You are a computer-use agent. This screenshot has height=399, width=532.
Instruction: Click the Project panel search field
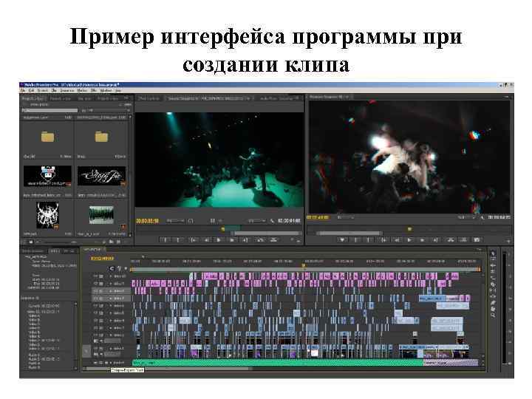tap(50, 111)
